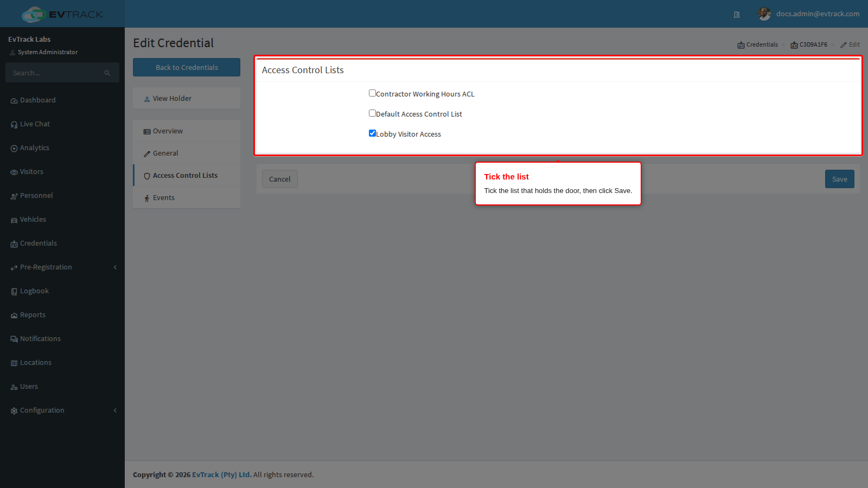Image resolution: width=868 pixels, height=488 pixels.
Task: Click the C3D9A1F6 breadcrumb link
Action: (x=809, y=44)
